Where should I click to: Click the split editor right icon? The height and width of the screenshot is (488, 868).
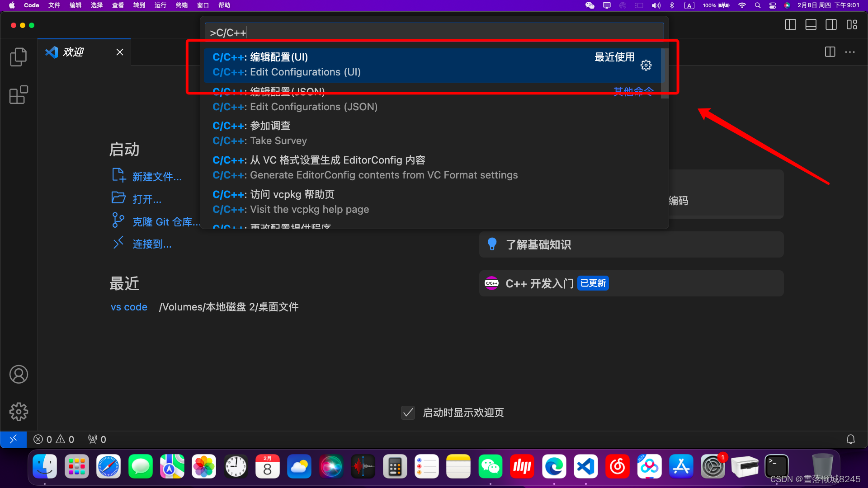coord(830,52)
